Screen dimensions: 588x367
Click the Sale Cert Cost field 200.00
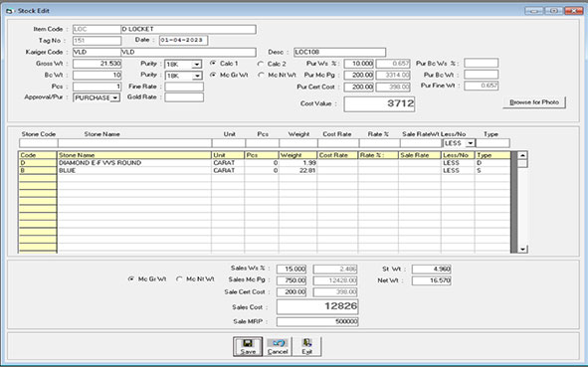tap(292, 292)
